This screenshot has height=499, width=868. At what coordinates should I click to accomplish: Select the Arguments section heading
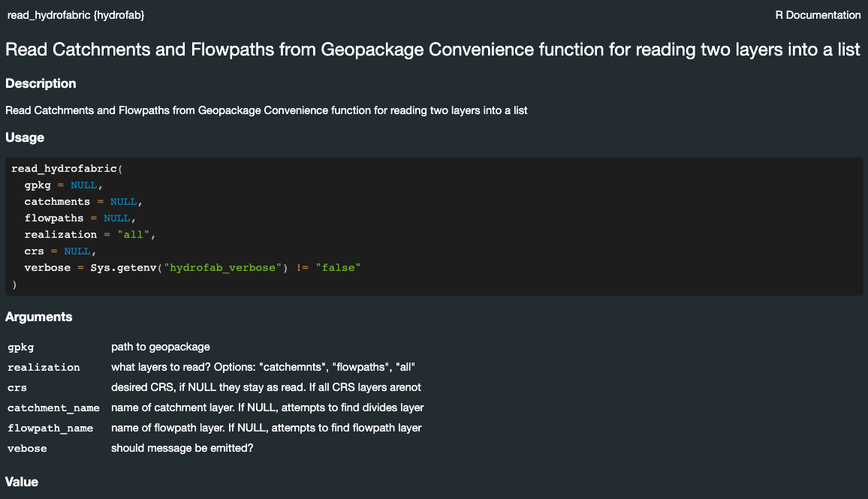point(39,317)
